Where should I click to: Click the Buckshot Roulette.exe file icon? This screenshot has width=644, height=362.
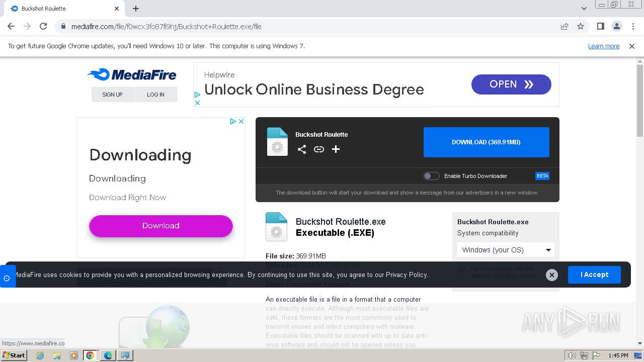pos(276,227)
